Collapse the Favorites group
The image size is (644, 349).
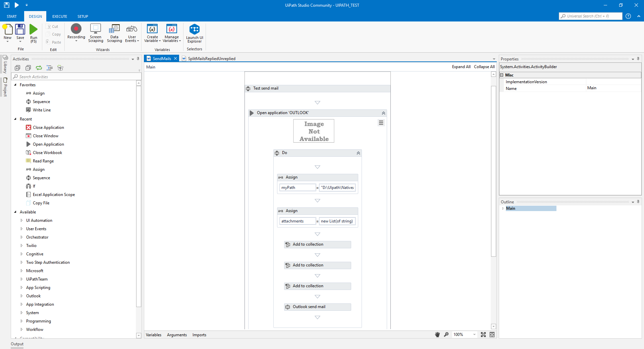(15, 85)
